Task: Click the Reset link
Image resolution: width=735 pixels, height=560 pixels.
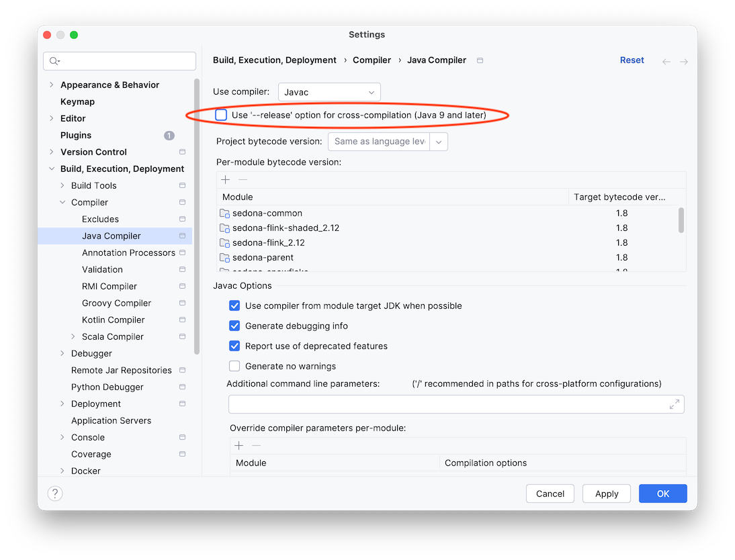Action: (x=632, y=60)
